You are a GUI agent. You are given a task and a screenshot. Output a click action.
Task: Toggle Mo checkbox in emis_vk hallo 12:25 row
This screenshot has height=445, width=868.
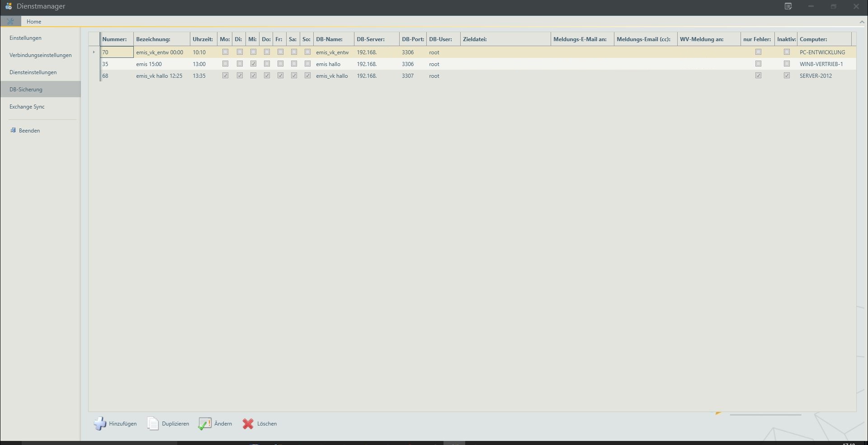pos(225,76)
